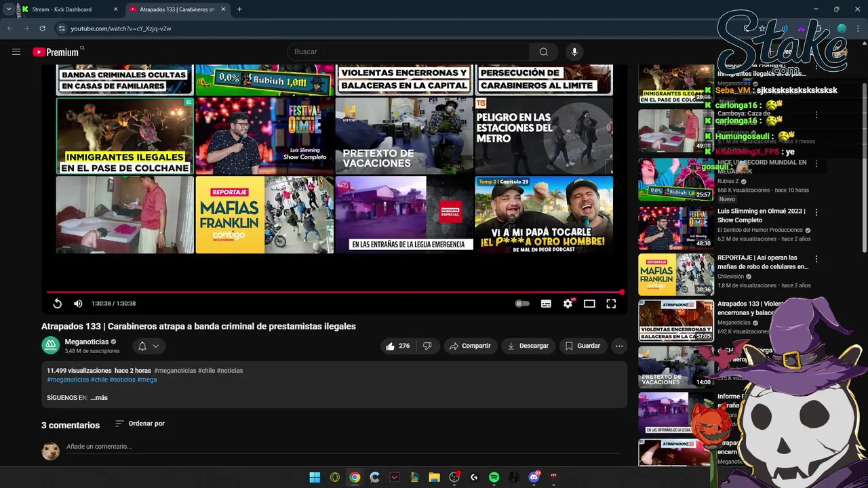Open the notification bell dropdown for Meganoticias
The image size is (868, 488).
point(149,346)
